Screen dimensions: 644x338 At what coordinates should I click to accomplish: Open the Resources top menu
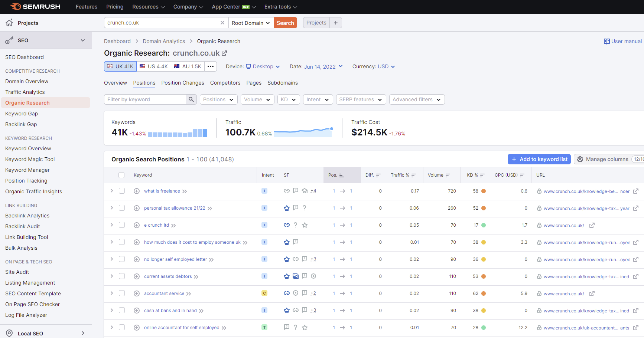tap(149, 7)
